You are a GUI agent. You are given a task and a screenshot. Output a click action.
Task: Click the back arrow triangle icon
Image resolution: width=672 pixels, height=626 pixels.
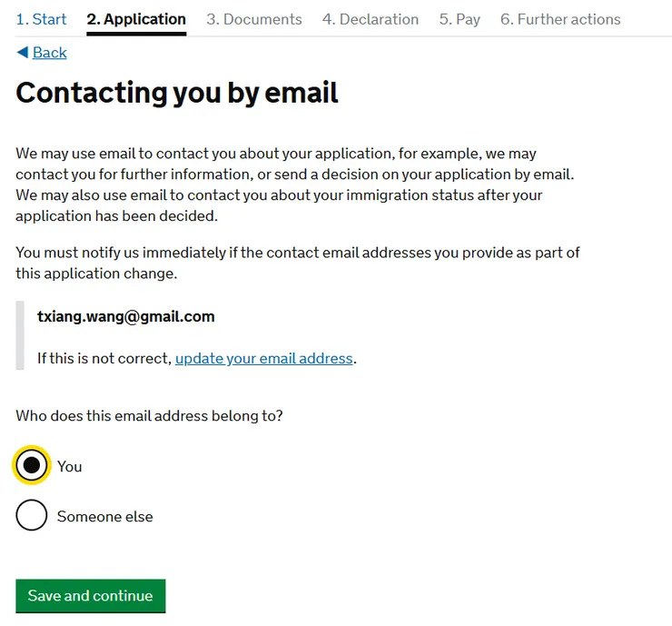(x=22, y=53)
